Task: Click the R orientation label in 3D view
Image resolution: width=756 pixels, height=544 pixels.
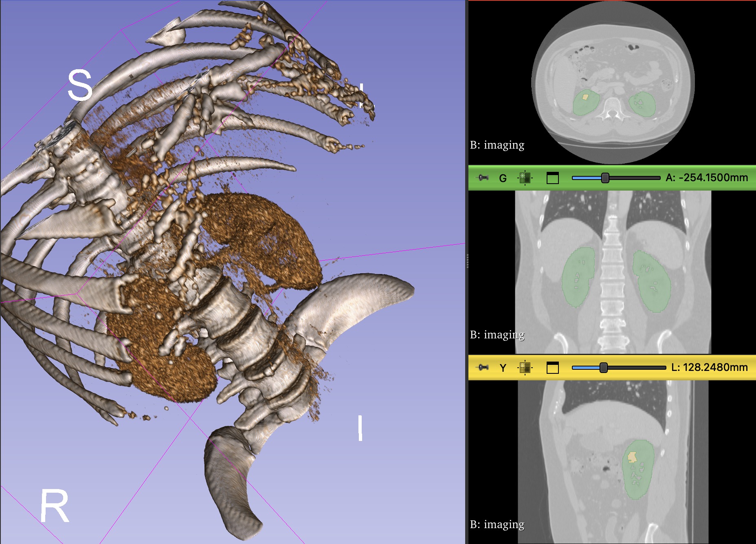Action: coord(55,506)
